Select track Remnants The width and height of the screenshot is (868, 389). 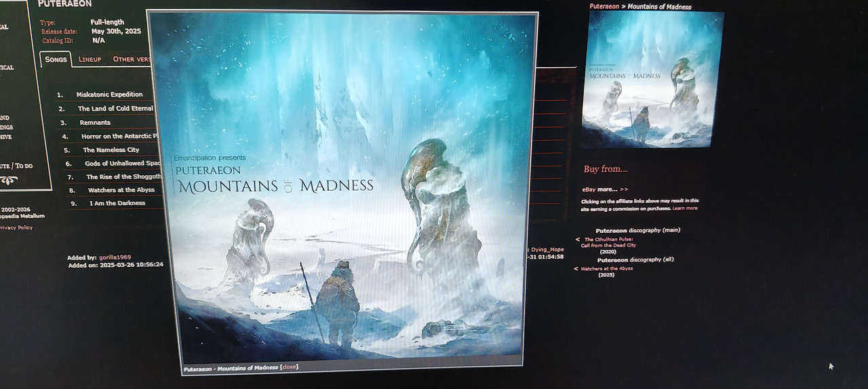coord(95,123)
